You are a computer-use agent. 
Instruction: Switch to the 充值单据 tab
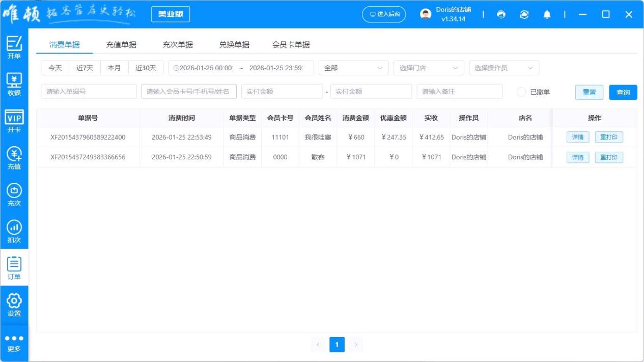click(x=121, y=44)
